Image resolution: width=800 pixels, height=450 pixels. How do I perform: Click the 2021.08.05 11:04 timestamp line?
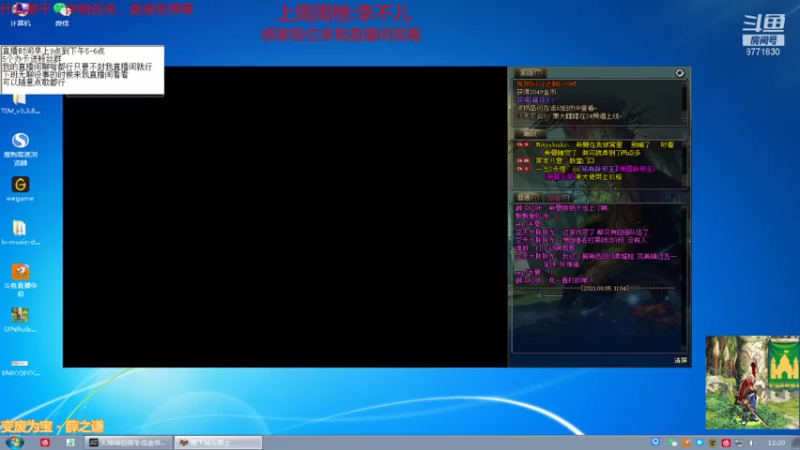(x=595, y=288)
